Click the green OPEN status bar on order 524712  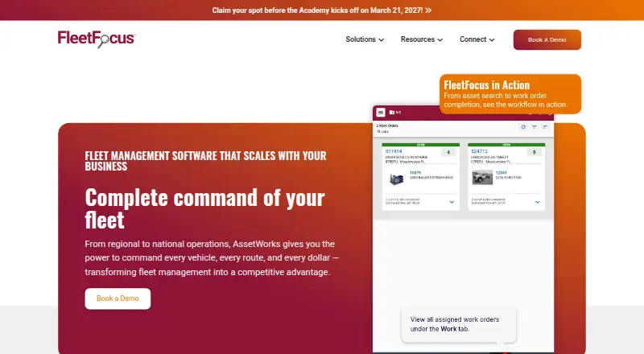(x=506, y=145)
